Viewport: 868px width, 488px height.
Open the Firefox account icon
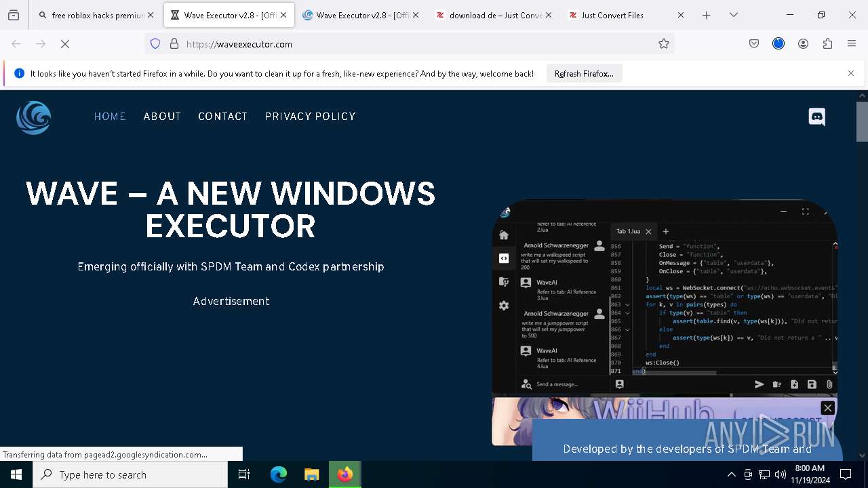803,44
